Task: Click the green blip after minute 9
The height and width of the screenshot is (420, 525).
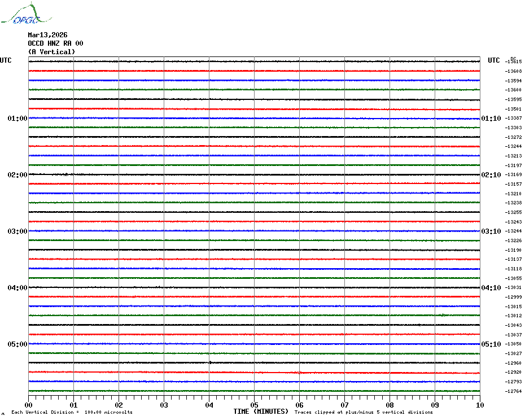Action: [x=443, y=315]
